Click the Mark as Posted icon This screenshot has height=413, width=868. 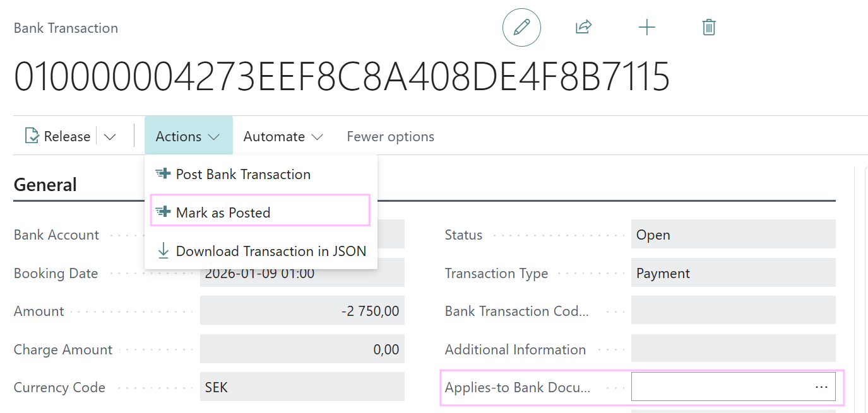[x=163, y=212]
